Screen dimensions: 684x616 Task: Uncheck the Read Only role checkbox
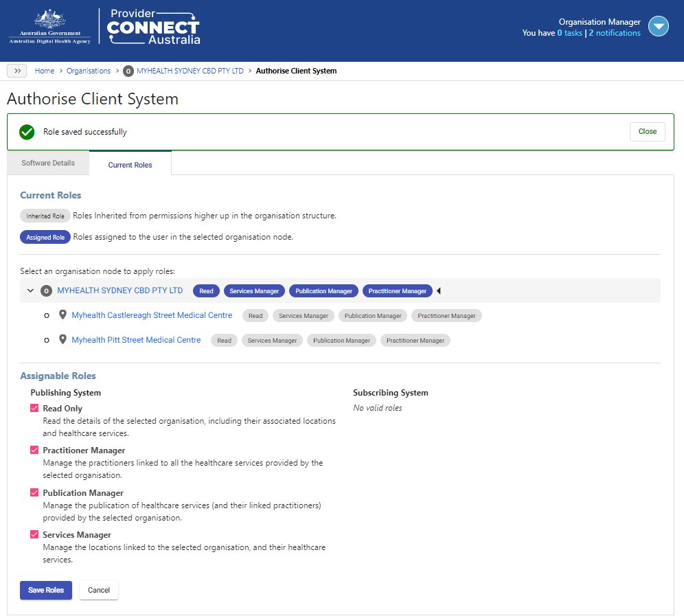point(34,408)
